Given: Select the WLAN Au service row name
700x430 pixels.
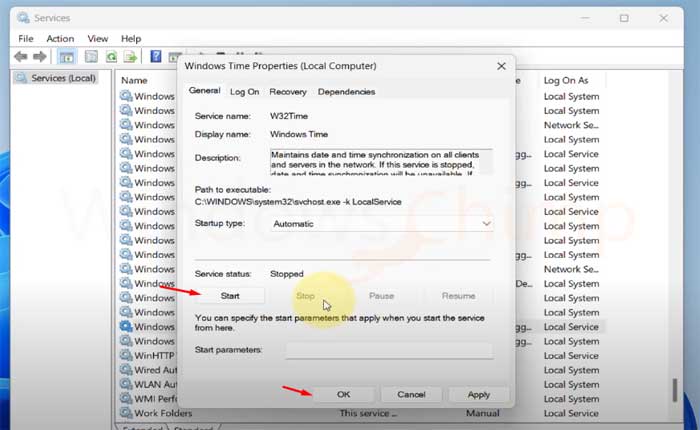Looking at the screenshot, I should (x=155, y=384).
